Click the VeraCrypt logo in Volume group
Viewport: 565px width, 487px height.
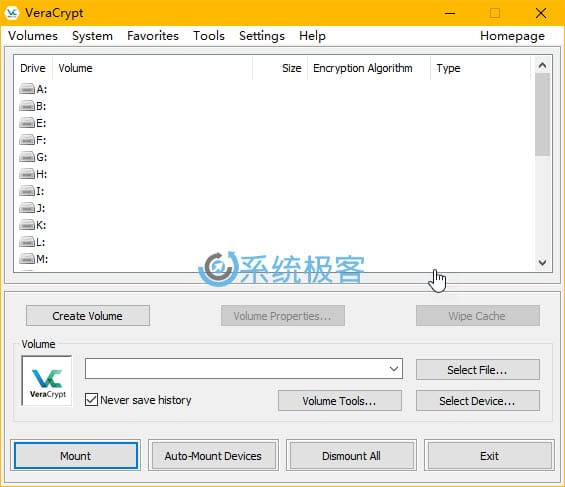47,381
